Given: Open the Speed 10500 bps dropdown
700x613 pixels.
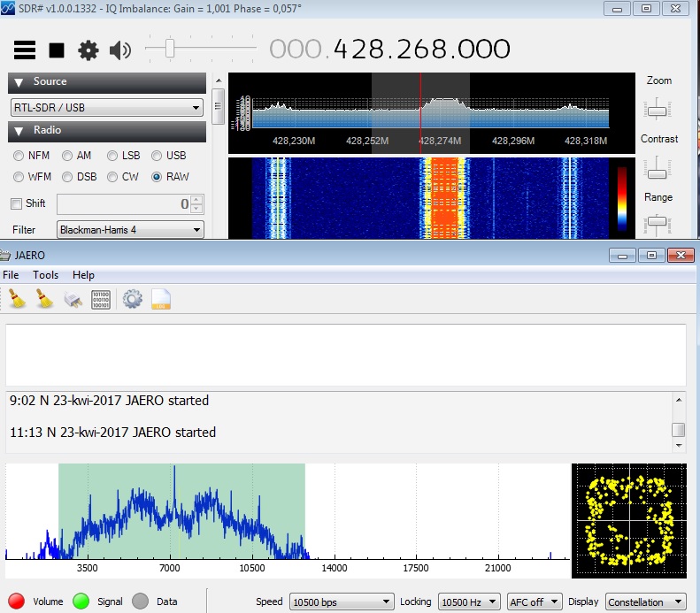Looking at the screenshot, I should coord(342,602).
